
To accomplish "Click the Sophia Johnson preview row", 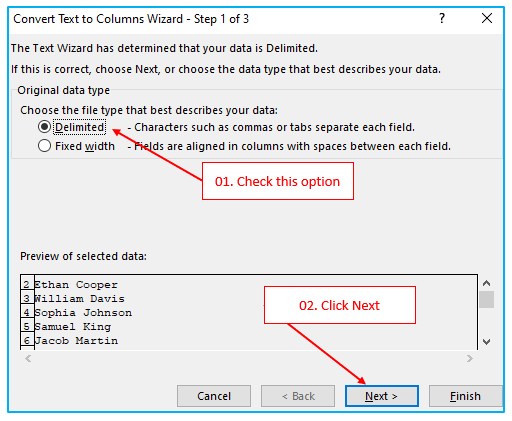I will 249,313.
